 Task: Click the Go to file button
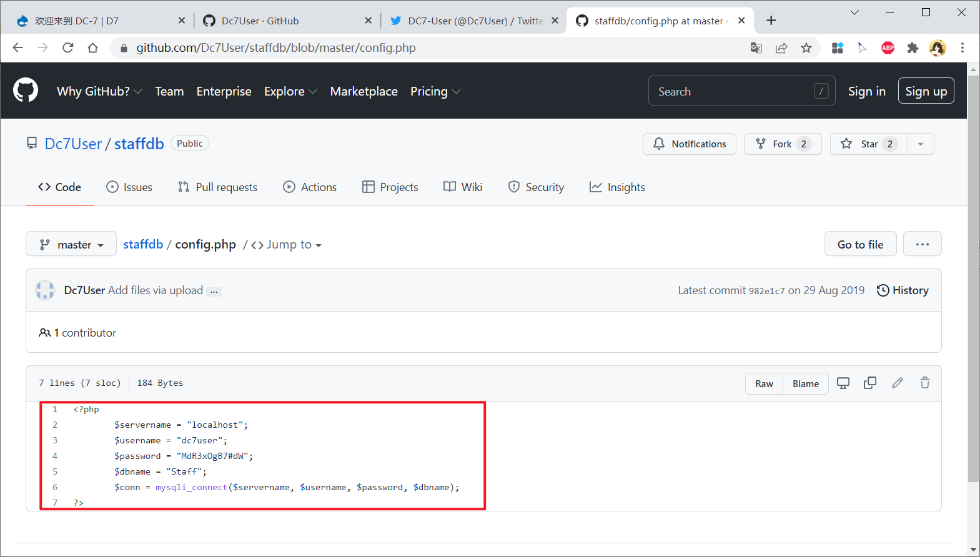pos(860,244)
